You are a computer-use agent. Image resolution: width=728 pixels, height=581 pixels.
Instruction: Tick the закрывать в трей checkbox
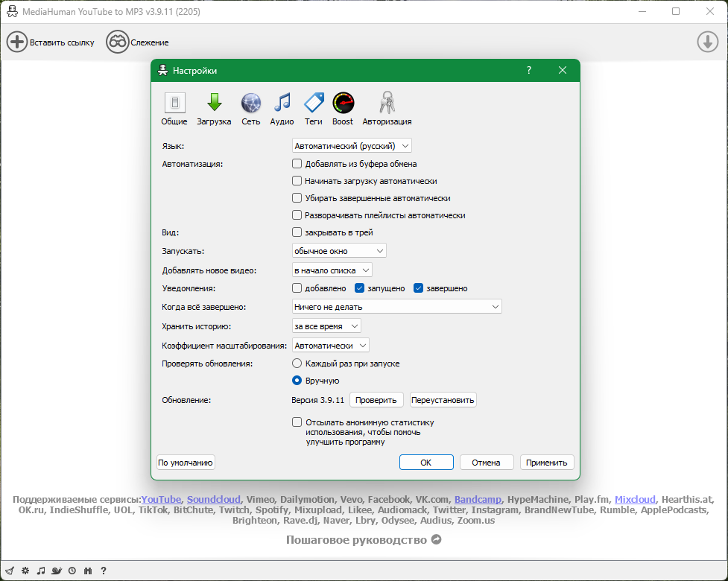(x=297, y=232)
